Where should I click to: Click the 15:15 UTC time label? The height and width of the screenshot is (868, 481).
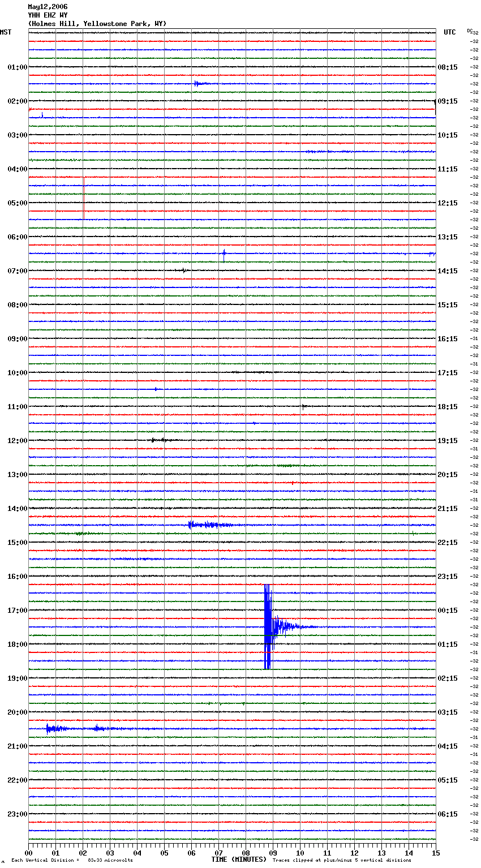[x=448, y=305]
